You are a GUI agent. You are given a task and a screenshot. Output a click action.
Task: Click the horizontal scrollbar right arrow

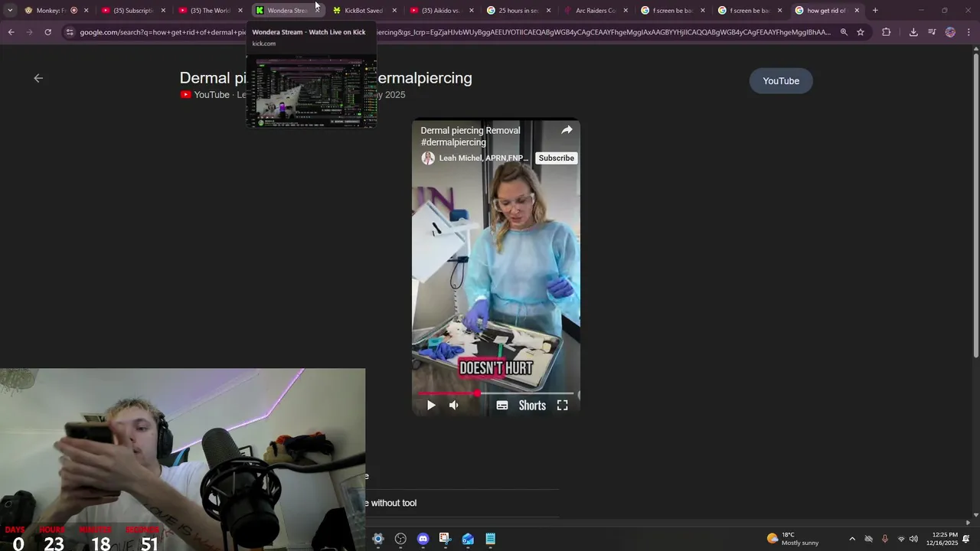(x=969, y=523)
